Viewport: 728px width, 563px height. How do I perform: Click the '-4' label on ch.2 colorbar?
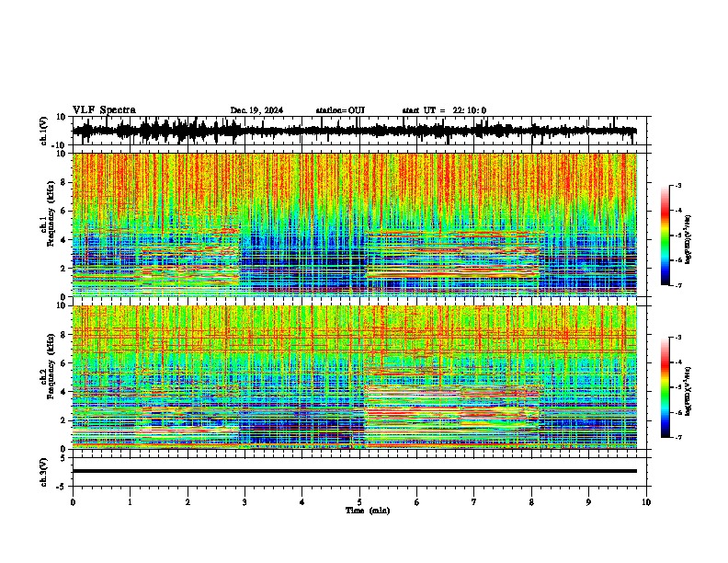click(x=678, y=362)
